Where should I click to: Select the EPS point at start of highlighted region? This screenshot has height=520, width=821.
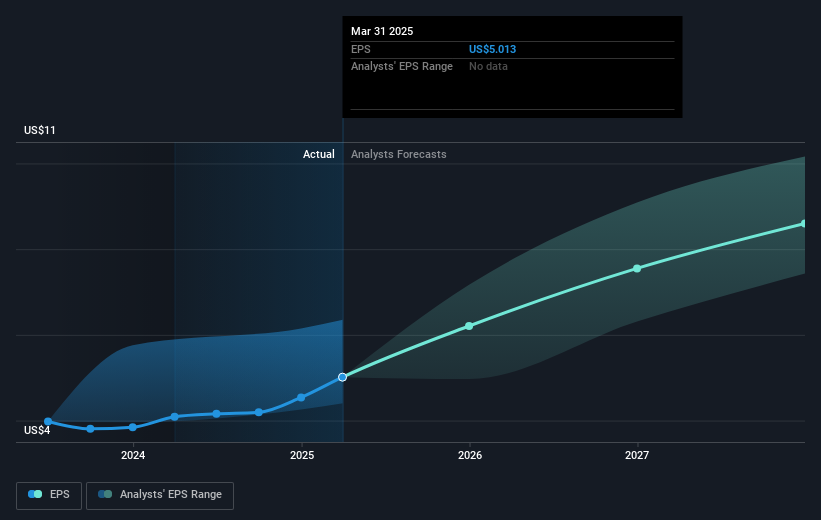pyautogui.click(x=175, y=417)
